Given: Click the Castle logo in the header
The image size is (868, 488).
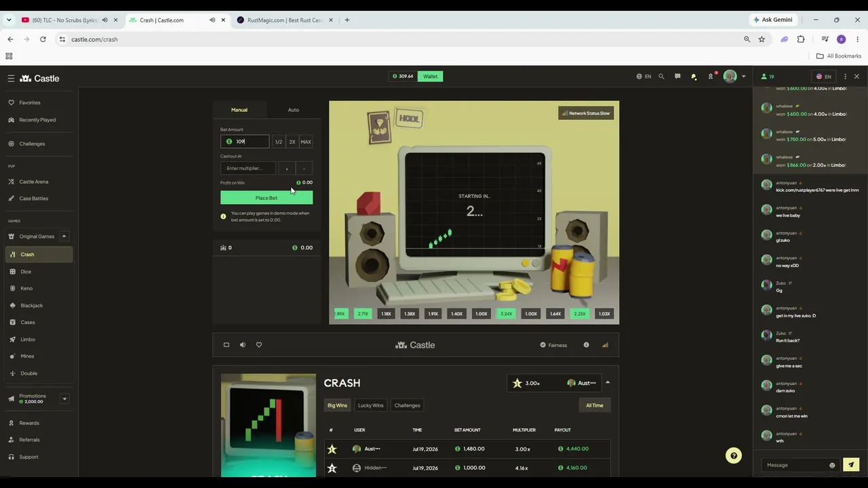Looking at the screenshot, I should (x=39, y=79).
